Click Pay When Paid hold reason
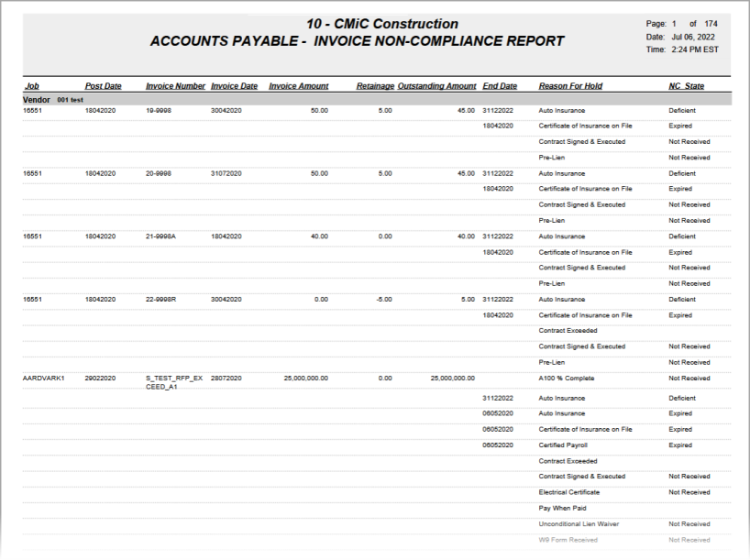The width and height of the screenshot is (750, 560). [562, 509]
